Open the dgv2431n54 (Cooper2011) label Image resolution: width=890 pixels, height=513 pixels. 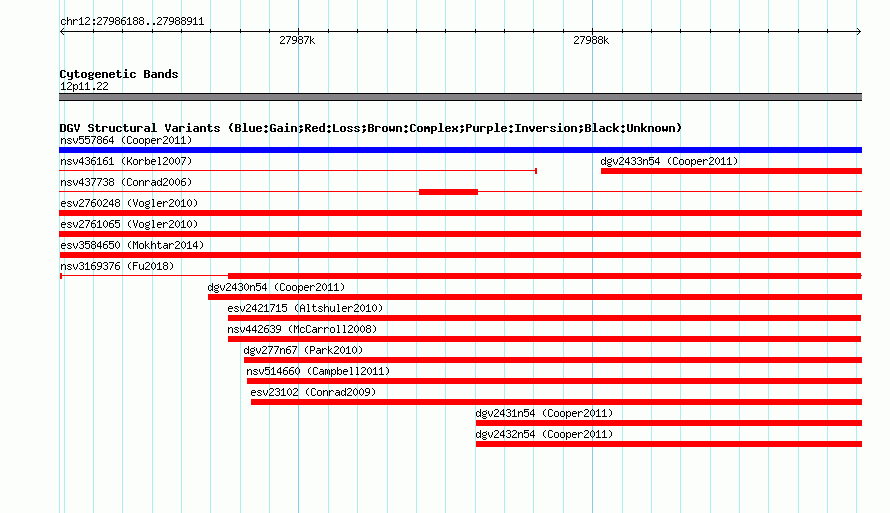(544, 413)
